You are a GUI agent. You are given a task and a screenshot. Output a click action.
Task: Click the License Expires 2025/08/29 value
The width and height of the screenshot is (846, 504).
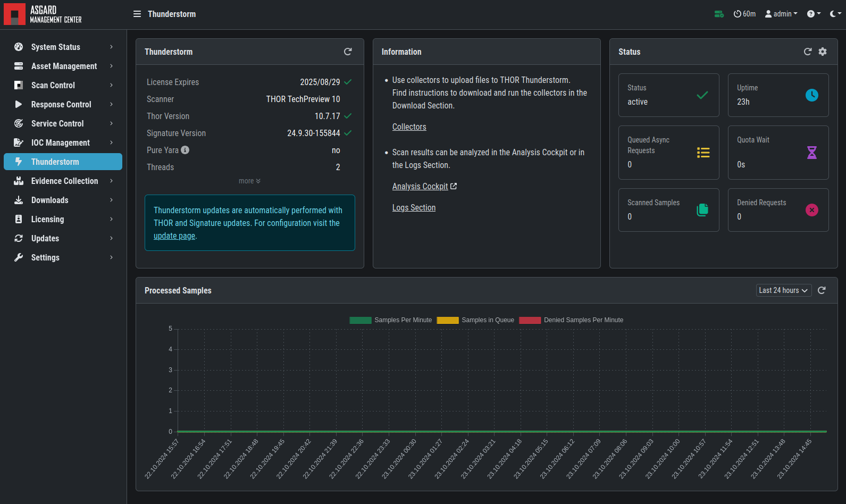(x=320, y=82)
